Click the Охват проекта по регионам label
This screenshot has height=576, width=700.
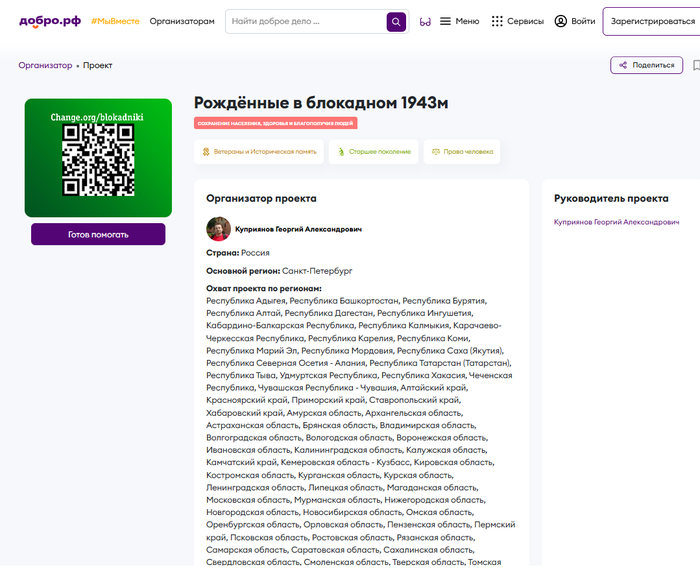click(x=263, y=288)
